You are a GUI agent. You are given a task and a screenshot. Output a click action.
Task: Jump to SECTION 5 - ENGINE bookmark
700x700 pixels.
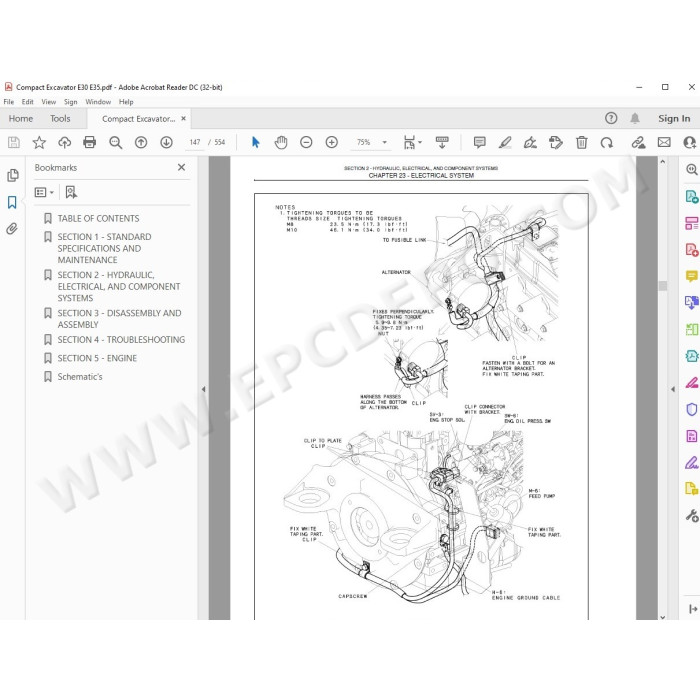click(x=97, y=358)
